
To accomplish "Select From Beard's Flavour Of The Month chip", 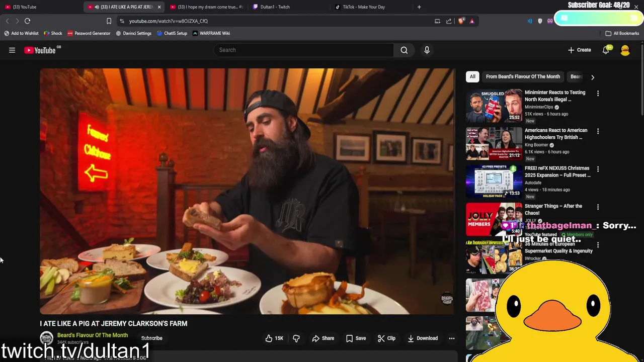I will 523,76.
